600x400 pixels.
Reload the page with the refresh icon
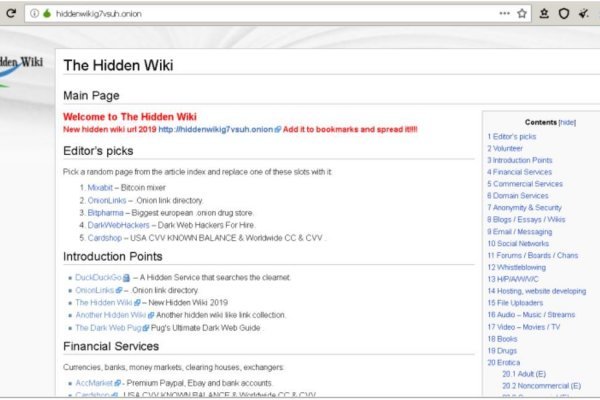10,14
